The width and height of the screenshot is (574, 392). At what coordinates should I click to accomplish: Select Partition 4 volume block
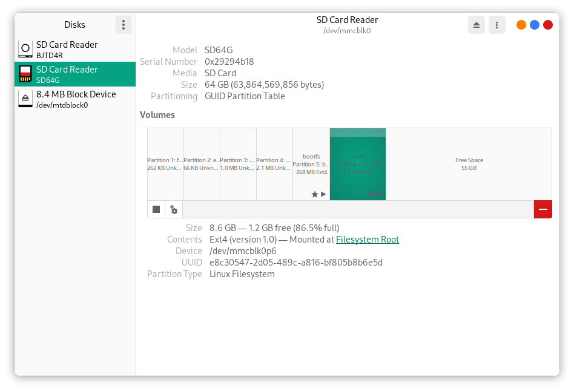[274, 164]
